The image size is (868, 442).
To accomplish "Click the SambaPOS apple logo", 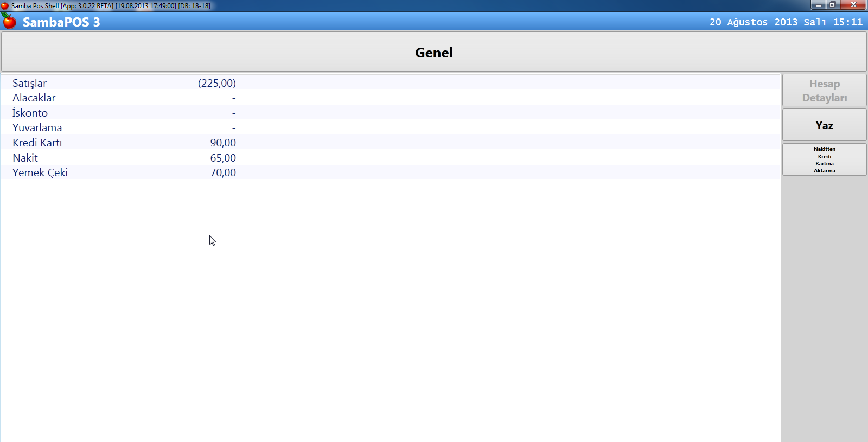I will tap(9, 21).
